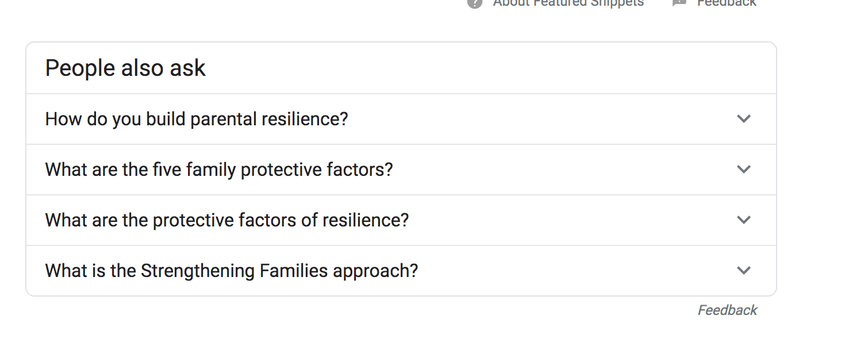Click the chevron beside the Strengthening Families question
868x346 pixels.
click(744, 270)
